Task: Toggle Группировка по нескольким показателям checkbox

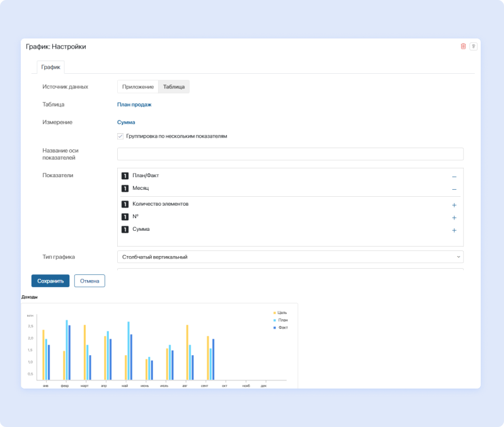Action: pyautogui.click(x=120, y=136)
